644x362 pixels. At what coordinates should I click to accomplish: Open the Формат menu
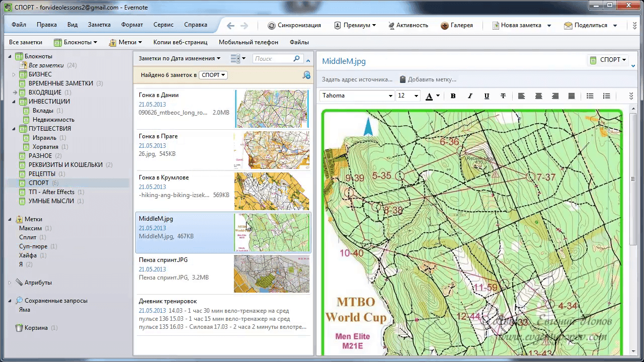tap(132, 25)
